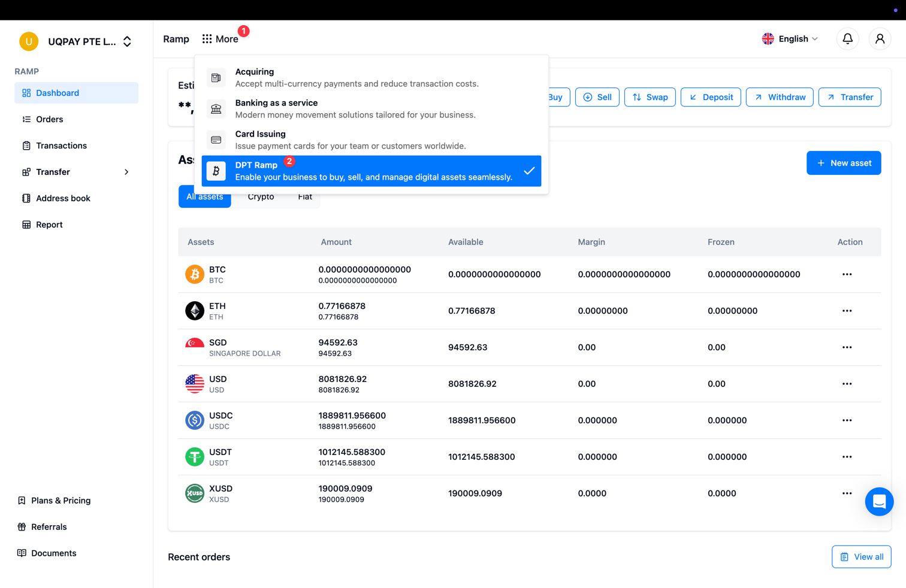906x588 pixels.
Task: Switch to the Crypto tab
Action: (261, 197)
